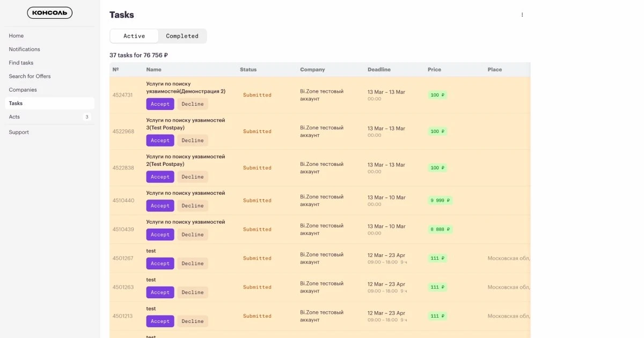Select Tasks in the sidebar
Screen dimensions: 644x338
click(x=50, y=103)
